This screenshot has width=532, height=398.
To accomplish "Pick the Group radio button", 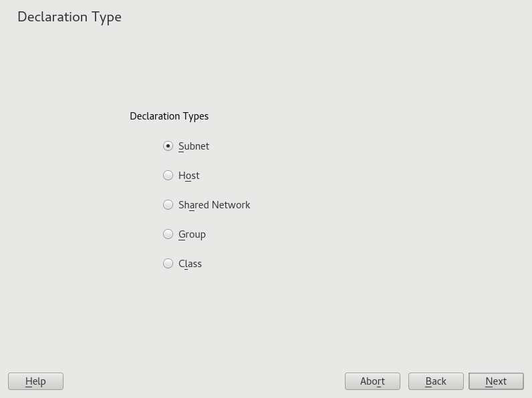I will click(168, 234).
